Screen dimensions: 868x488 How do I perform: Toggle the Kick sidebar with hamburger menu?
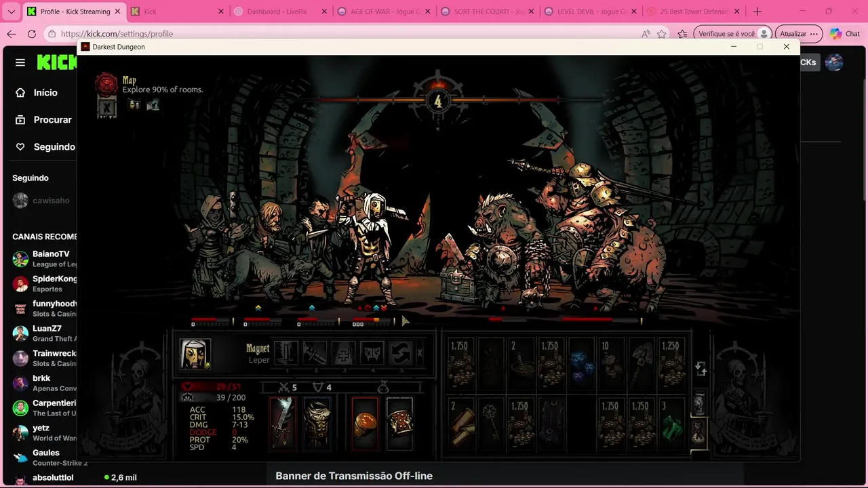20,62
